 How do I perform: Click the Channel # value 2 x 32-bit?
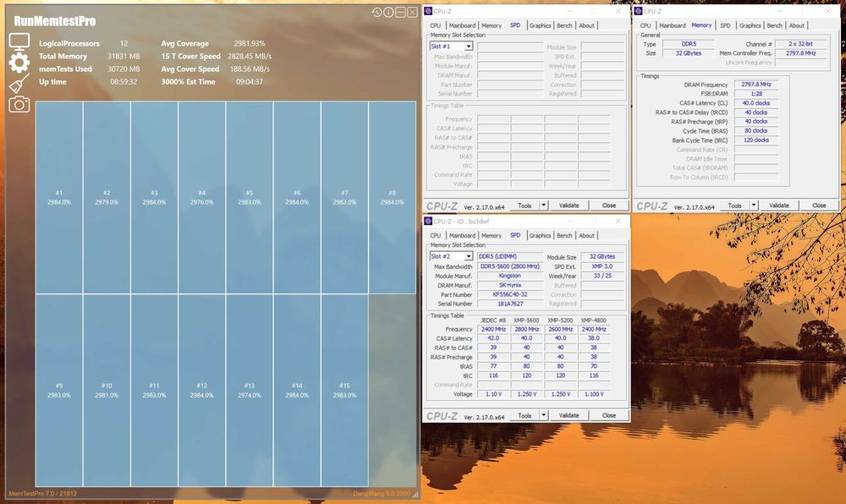(x=800, y=44)
